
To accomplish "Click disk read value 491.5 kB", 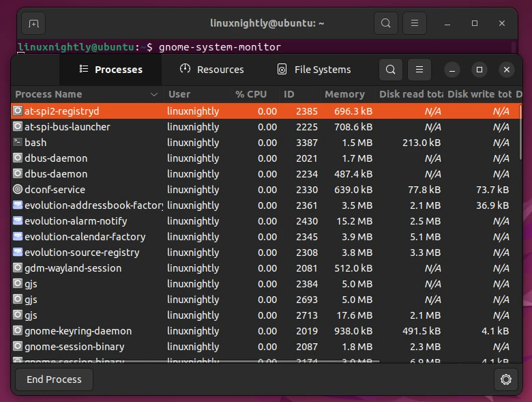I will tap(422, 331).
